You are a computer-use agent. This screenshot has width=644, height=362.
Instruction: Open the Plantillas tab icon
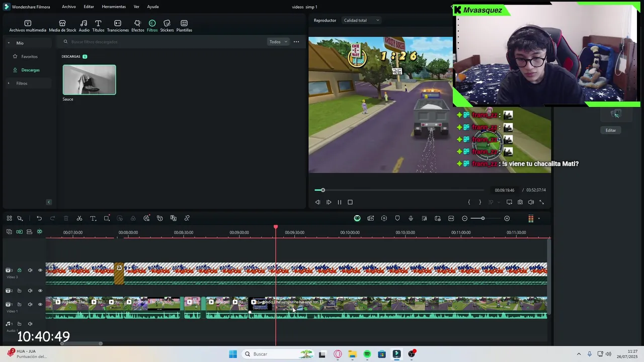click(x=184, y=23)
